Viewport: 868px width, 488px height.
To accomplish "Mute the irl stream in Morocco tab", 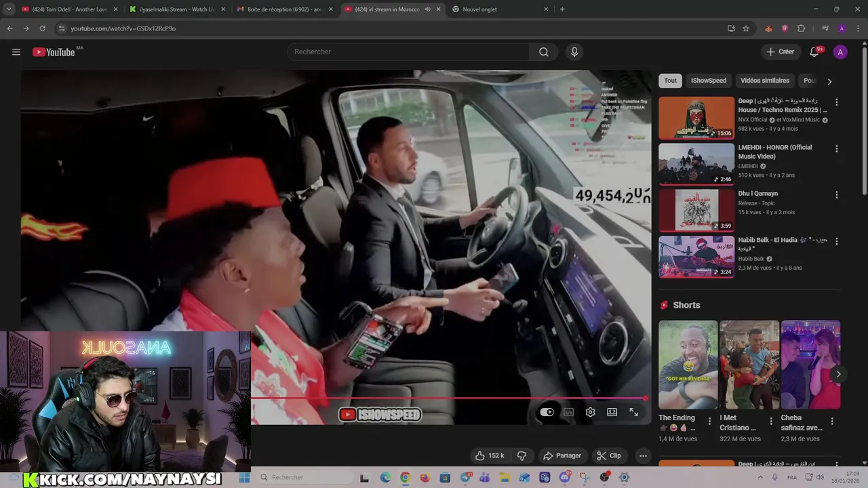I will (x=427, y=9).
